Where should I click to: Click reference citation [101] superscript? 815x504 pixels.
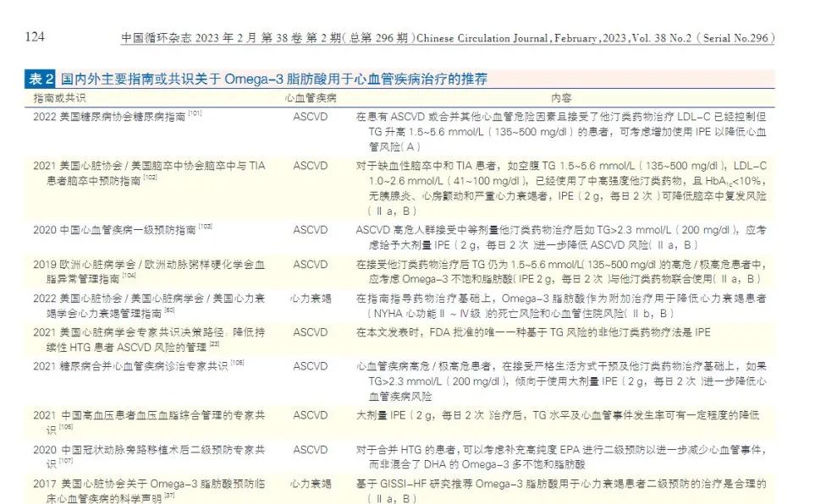[x=195, y=114]
